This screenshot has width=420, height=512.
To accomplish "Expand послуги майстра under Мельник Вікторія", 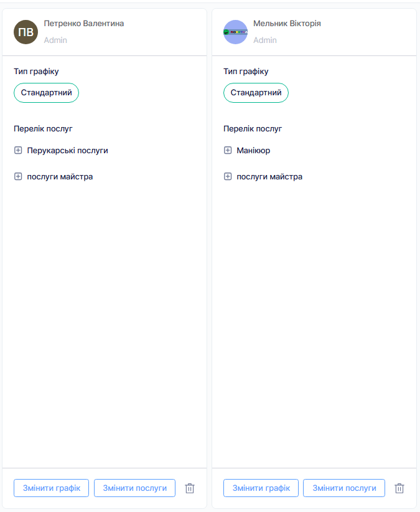I will [x=228, y=176].
